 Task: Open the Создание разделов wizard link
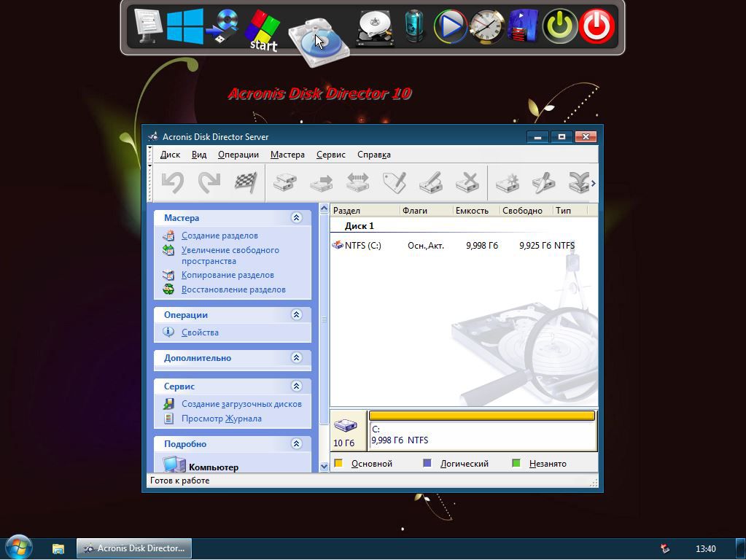tap(219, 236)
